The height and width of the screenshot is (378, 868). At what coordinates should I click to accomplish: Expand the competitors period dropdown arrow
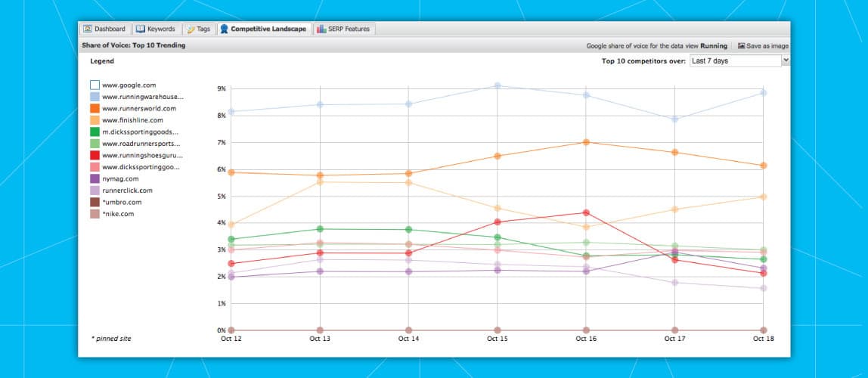786,60
